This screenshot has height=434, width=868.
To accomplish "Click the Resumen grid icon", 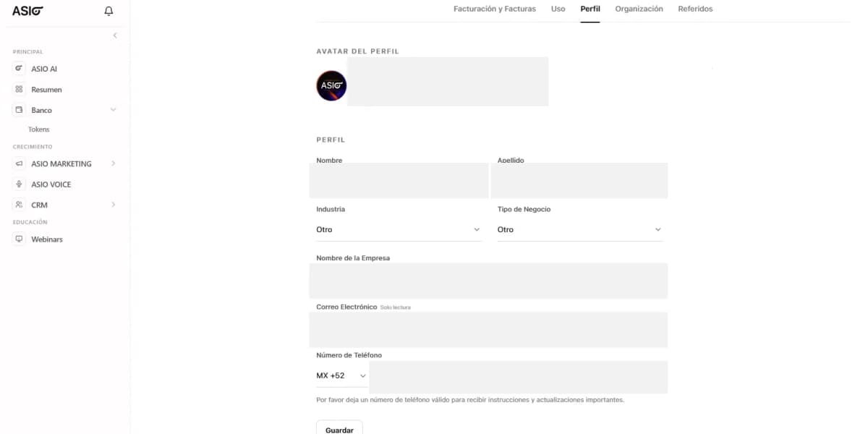I will click(20, 90).
